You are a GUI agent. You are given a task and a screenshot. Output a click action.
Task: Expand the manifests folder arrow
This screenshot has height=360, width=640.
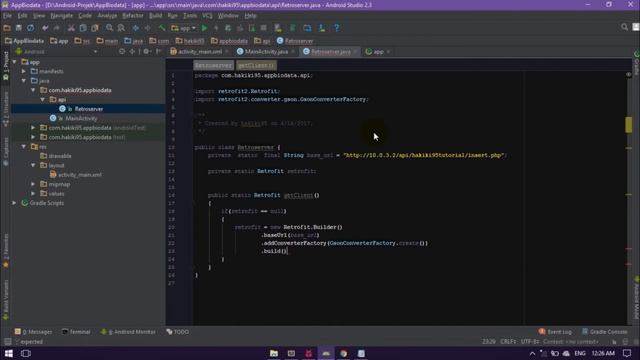coord(24,71)
